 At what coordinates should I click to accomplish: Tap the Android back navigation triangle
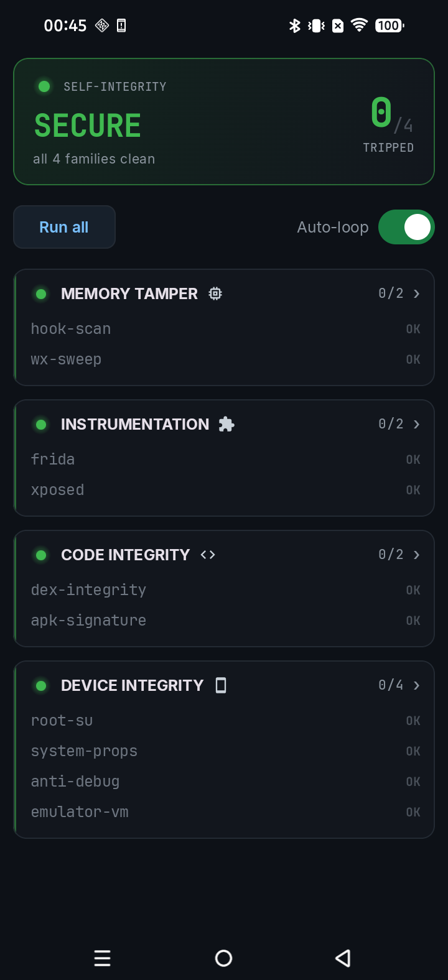pos(343,958)
